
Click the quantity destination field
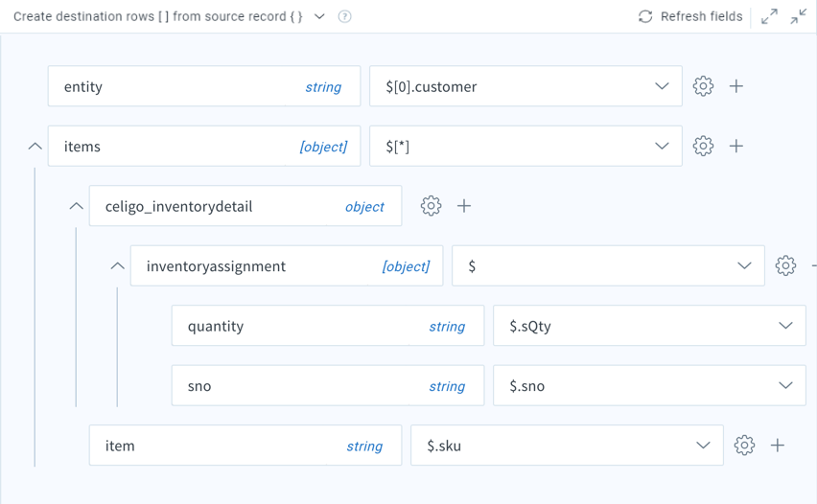(328, 326)
